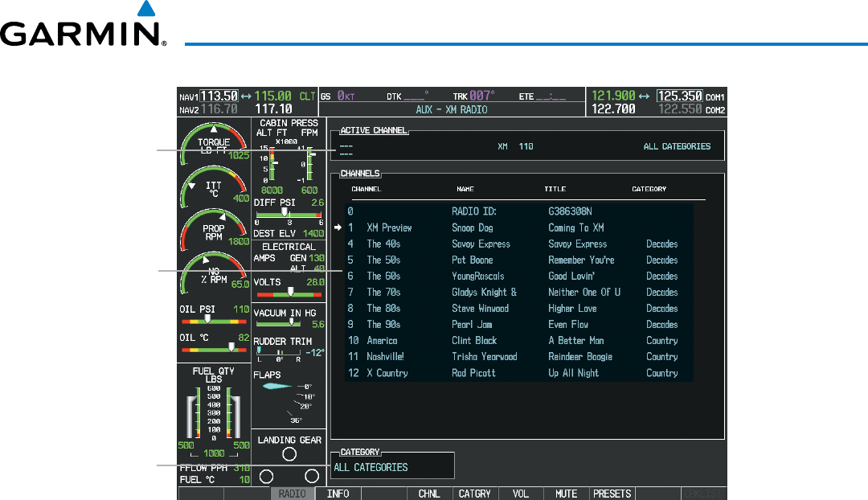Image resolution: width=868 pixels, height=500 pixels.
Task: Open the CATGRY softkey
Action: point(474,494)
